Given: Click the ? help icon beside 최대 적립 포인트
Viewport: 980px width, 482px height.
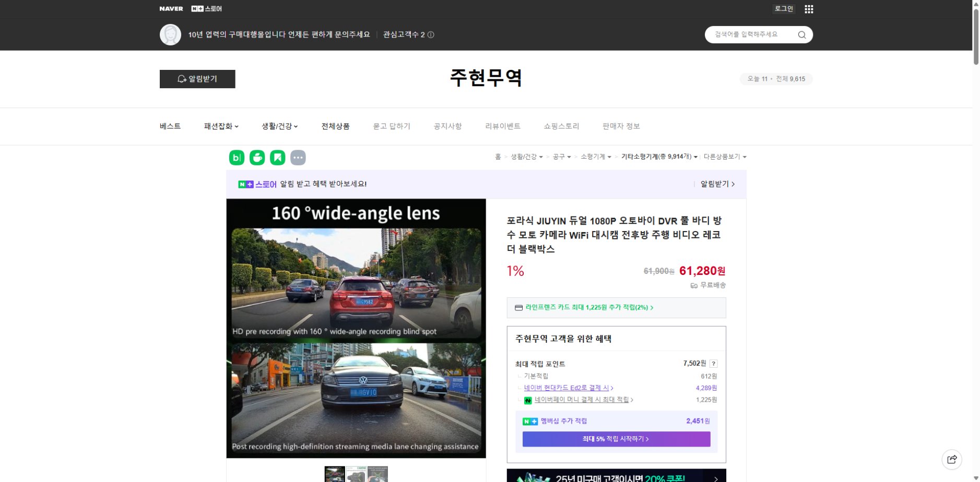Looking at the screenshot, I should point(715,364).
